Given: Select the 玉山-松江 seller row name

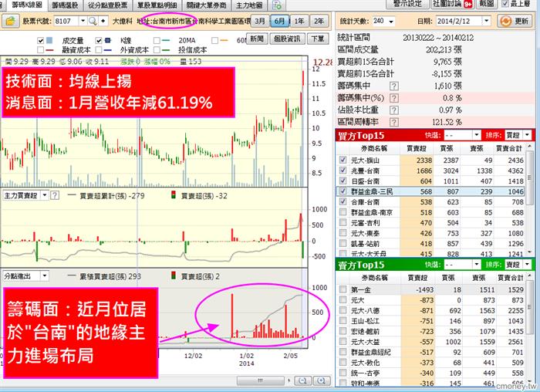Looking at the screenshot, I should (365, 321).
